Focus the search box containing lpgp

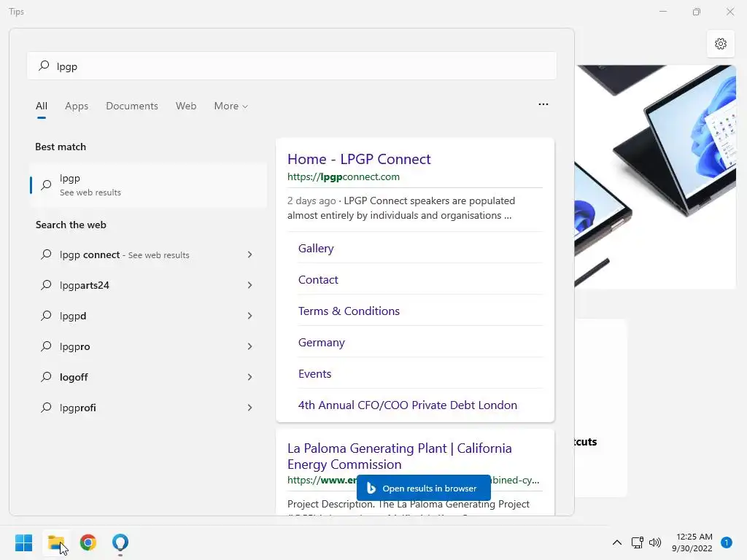tap(292, 66)
